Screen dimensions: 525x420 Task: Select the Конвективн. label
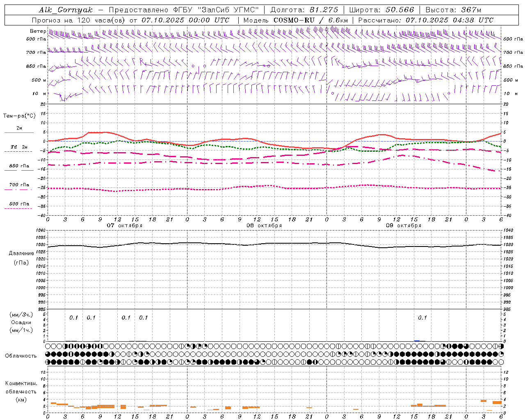pos(21,383)
